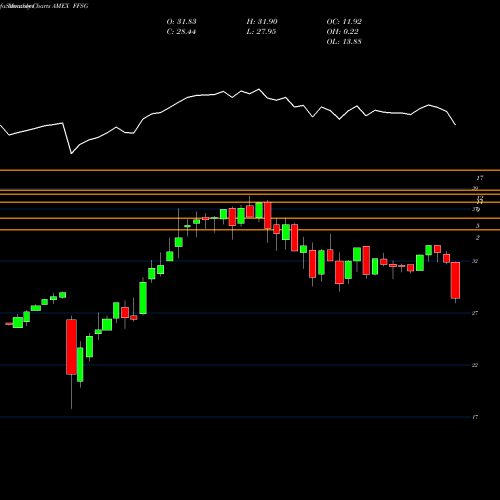Image resolution: width=500 pixels, height=500 pixels.
Task: Click the price axis label "22"
Action: pyautogui.click(x=475, y=365)
